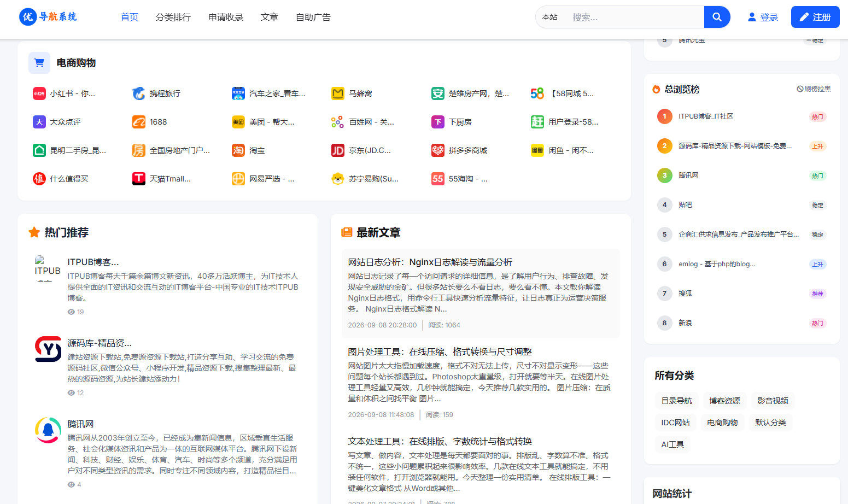This screenshot has height=504, width=848.
Task: Select the 影音视频 category tag
Action: [773, 401]
